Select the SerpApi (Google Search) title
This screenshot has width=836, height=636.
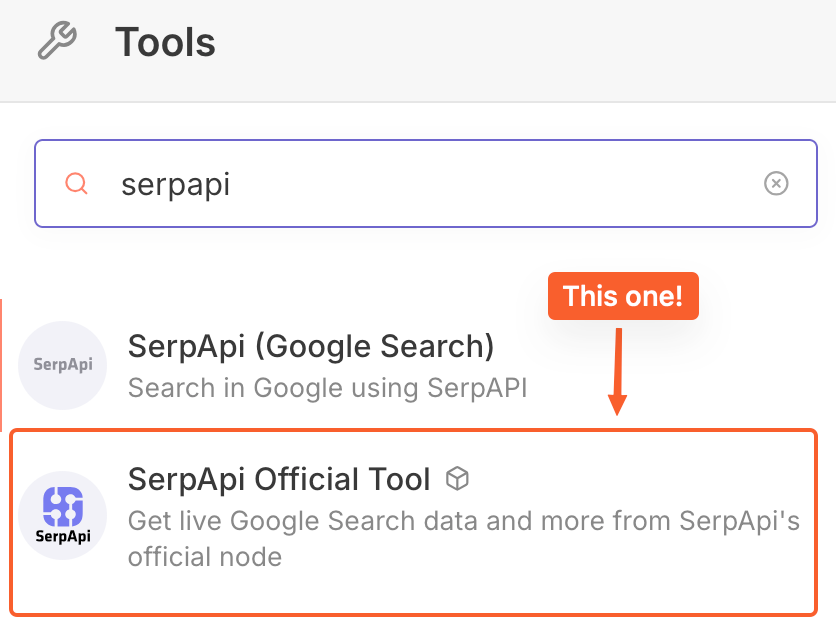point(311,347)
